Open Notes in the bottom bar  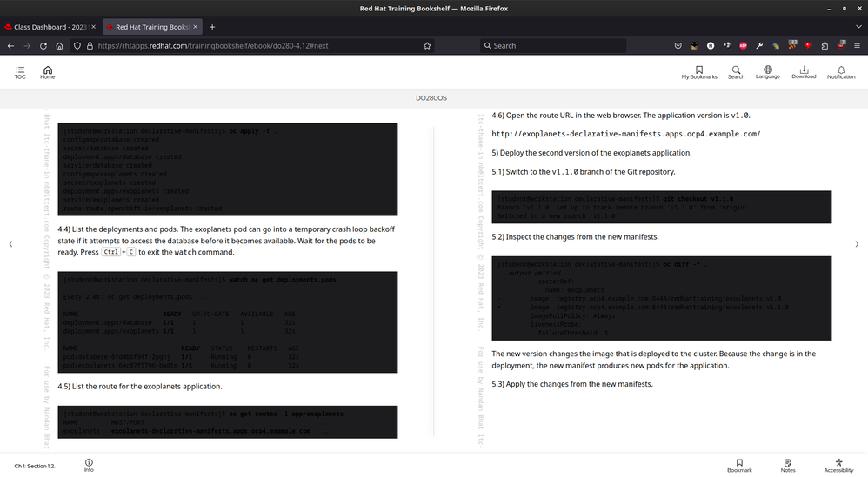pos(788,466)
